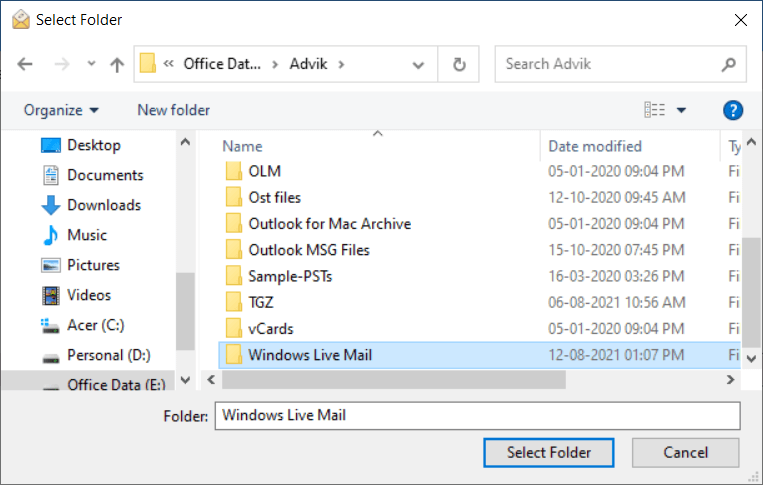Go up one folder level

click(117, 64)
